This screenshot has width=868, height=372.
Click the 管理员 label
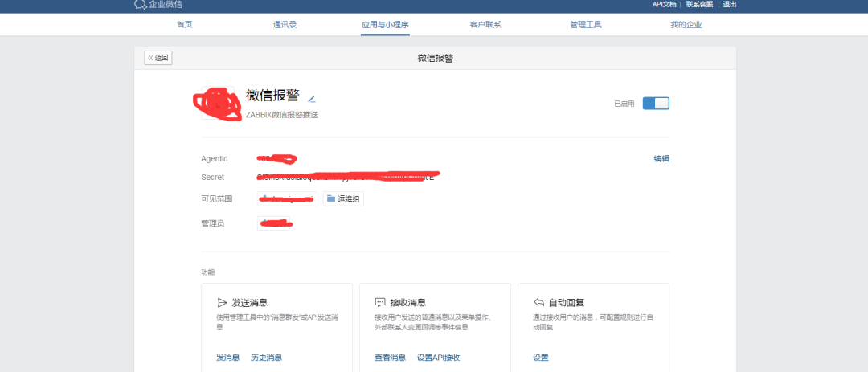point(212,223)
